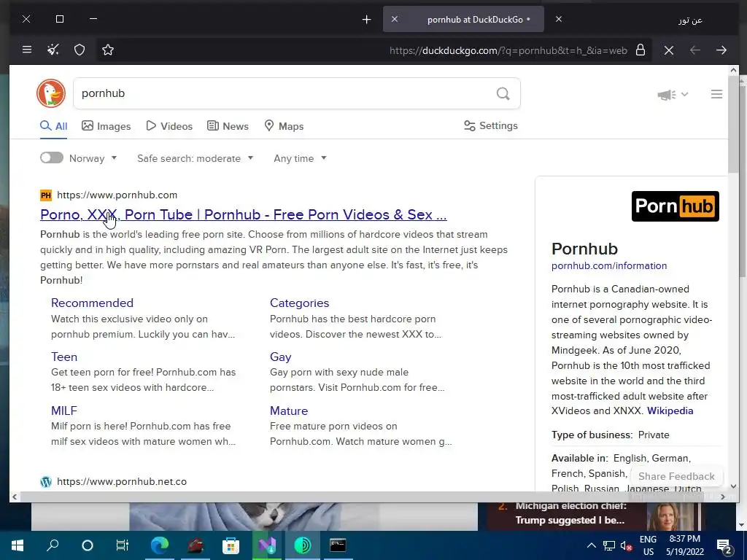
Task: Click the horizontal scrollbar left arrow
Action: [x=15, y=497]
